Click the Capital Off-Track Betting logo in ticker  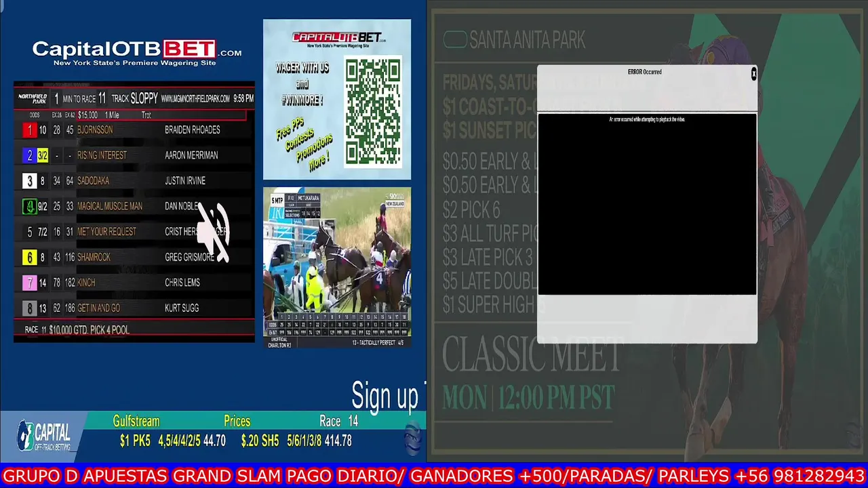point(43,436)
